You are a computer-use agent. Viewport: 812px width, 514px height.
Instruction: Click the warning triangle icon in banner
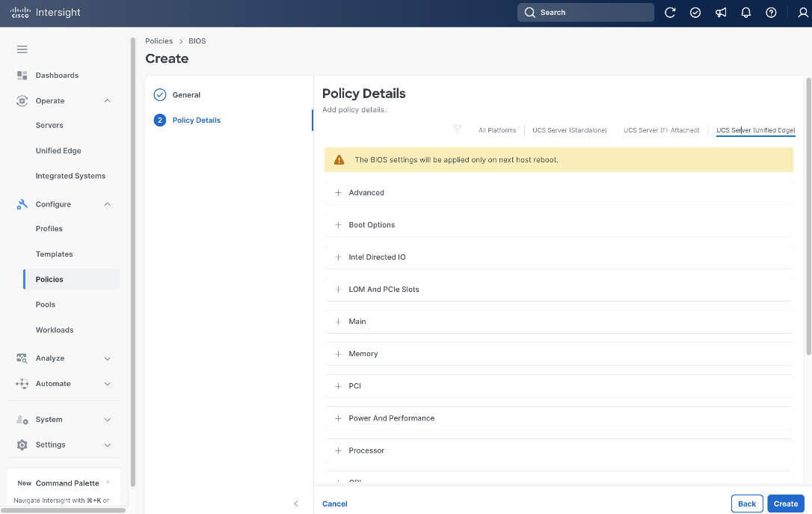tap(339, 159)
